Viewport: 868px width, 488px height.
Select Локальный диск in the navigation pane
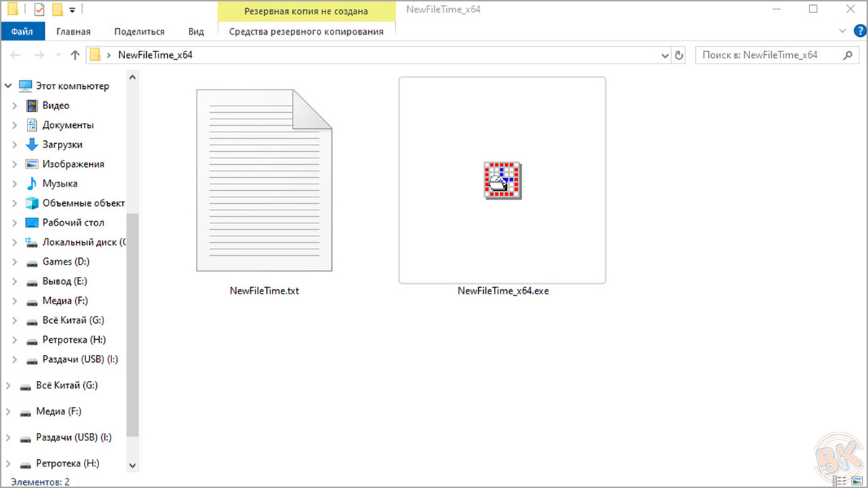point(83,242)
